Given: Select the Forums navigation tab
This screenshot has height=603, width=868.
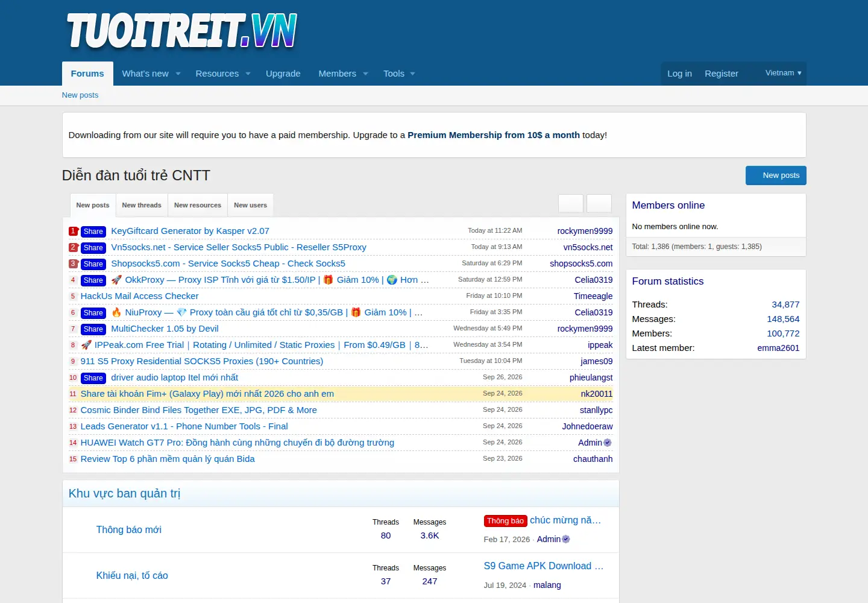Looking at the screenshot, I should click(87, 74).
